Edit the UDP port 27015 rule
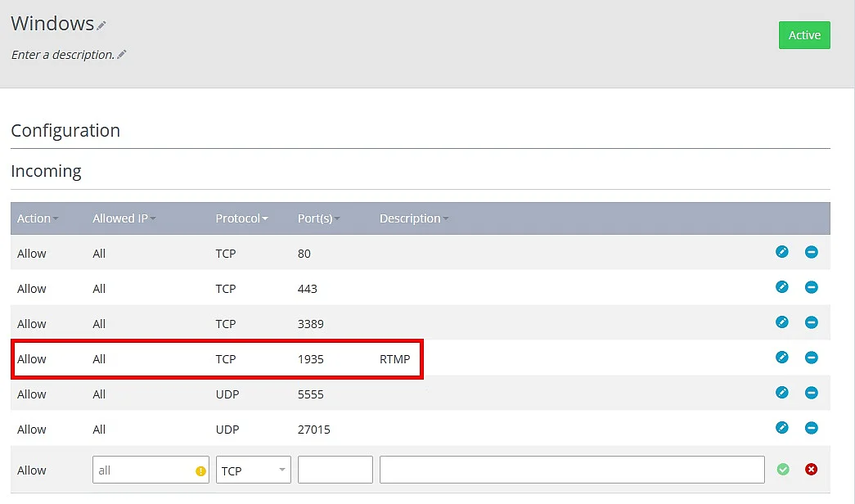This screenshot has height=504, width=855. click(782, 428)
